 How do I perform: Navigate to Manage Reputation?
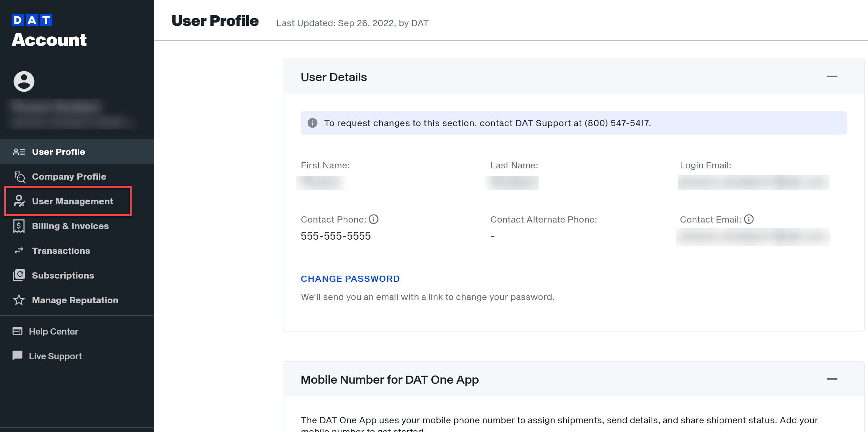[x=75, y=300]
